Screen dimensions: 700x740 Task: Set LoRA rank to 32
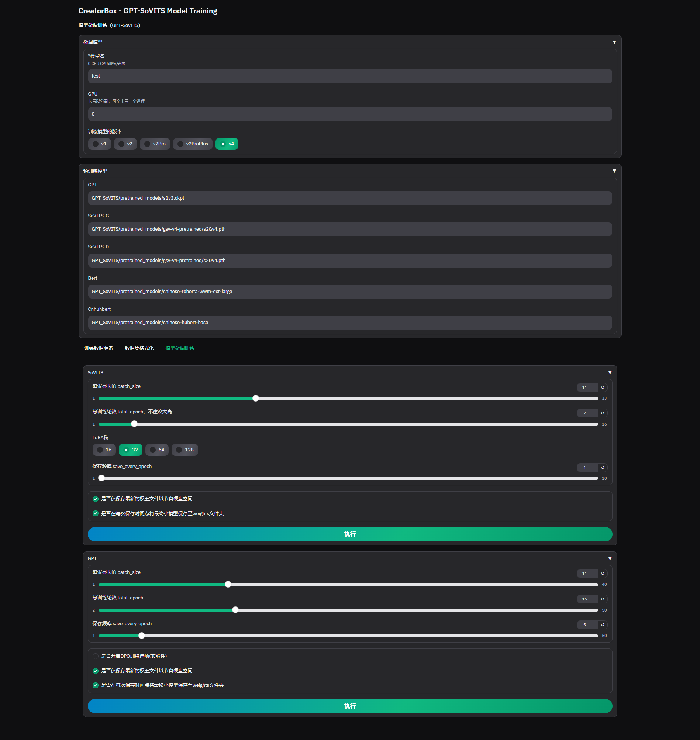coord(131,450)
